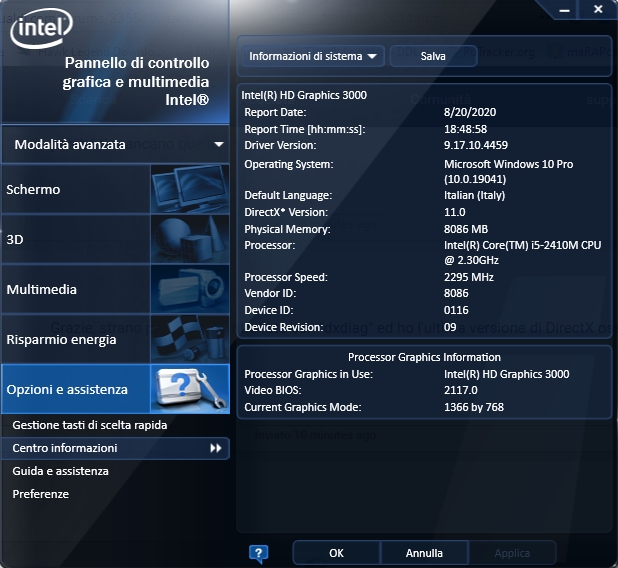The width and height of the screenshot is (618, 568).
Task: Click the 3D shapes thumbnail icon
Action: (190, 239)
